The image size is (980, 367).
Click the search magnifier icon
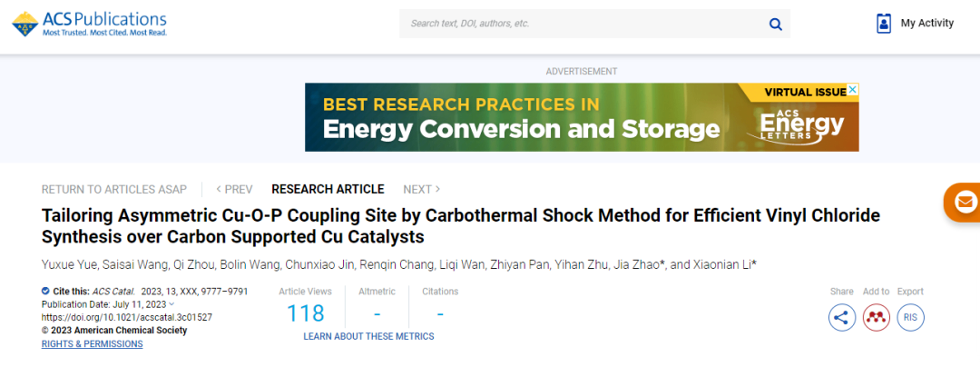(x=775, y=24)
